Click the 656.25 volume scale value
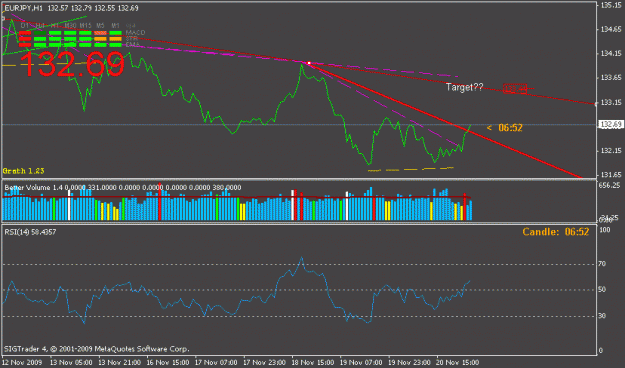The image size is (625, 368). coord(609,185)
